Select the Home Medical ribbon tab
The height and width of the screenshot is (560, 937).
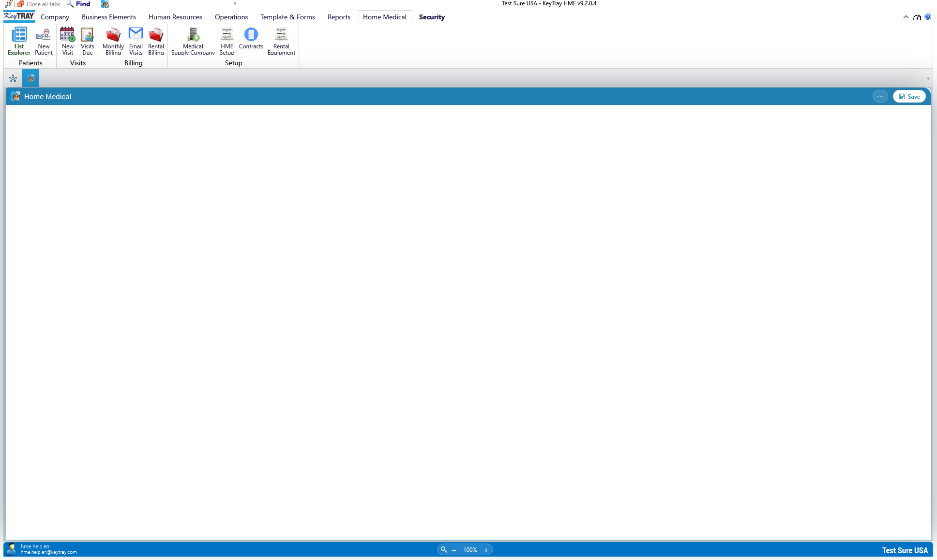[x=385, y=17]
